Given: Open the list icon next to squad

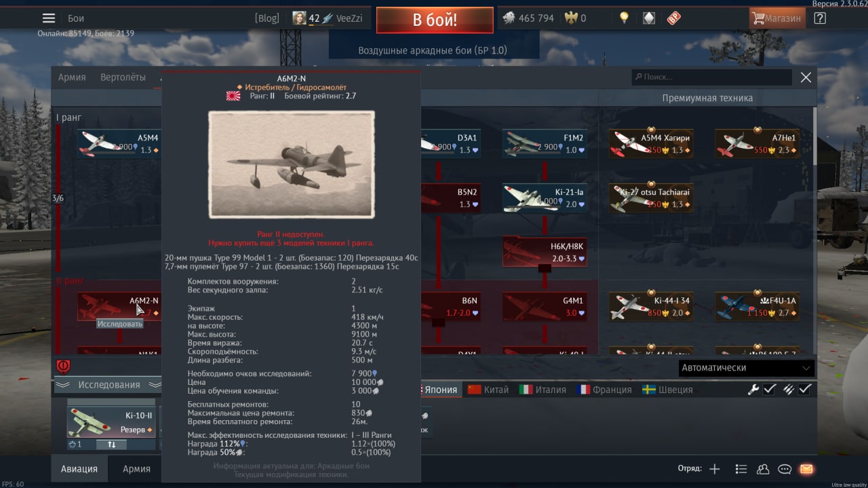Looking at the screenshot, I should click(741, 469).
